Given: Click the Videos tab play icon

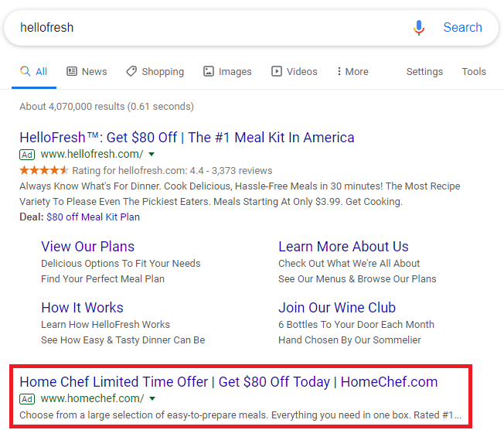Looking at the screenshot, I should click(x=277, y=71).
